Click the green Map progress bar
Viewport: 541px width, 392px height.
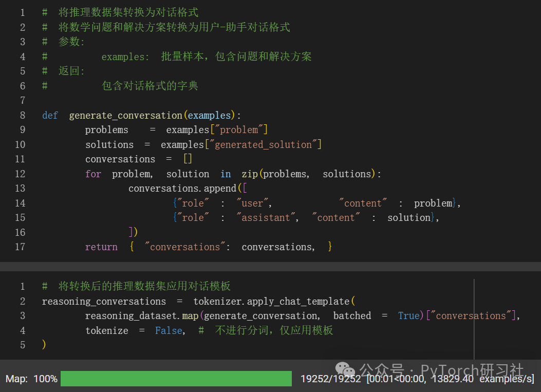[176, 379]
